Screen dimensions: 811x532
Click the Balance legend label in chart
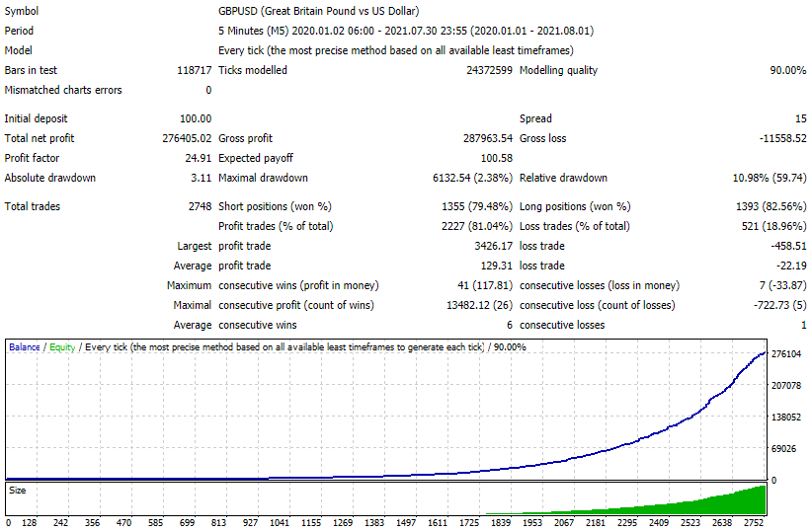pos(25,347)
